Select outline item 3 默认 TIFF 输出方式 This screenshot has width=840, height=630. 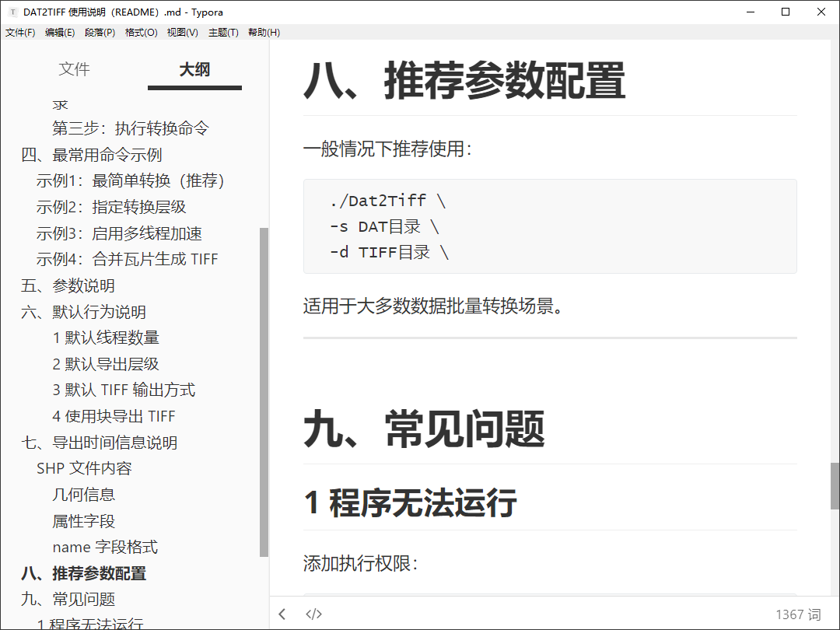[124, 390]
